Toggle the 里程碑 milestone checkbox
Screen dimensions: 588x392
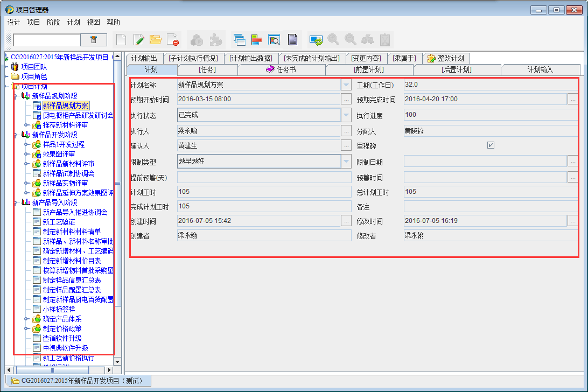tap(491, 145)
